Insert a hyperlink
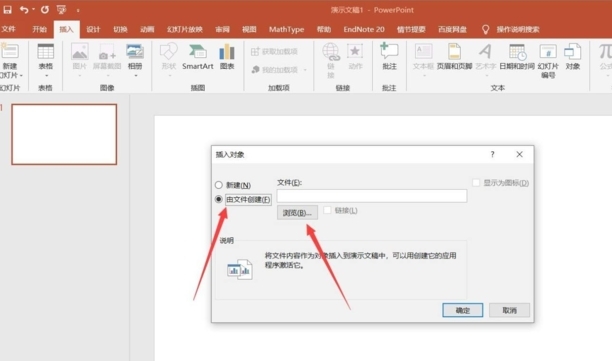The height and width of the screenshot is (361, 612). (x=331, y=60)
